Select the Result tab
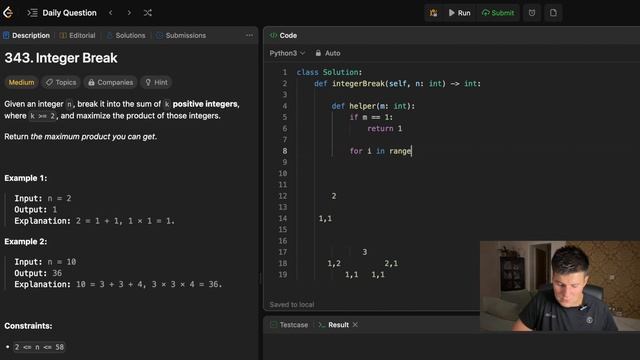Viewport: 640px width, 360px height. click(334, 325)
